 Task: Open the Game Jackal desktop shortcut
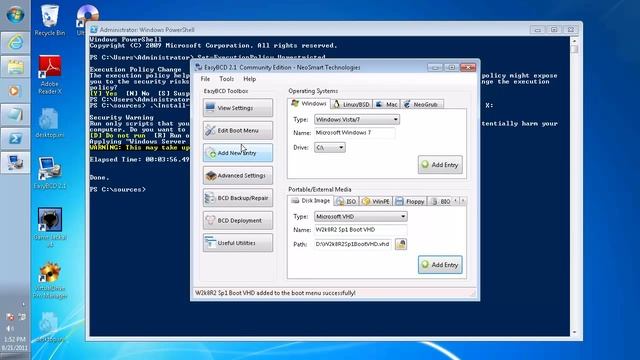[50, 227]
